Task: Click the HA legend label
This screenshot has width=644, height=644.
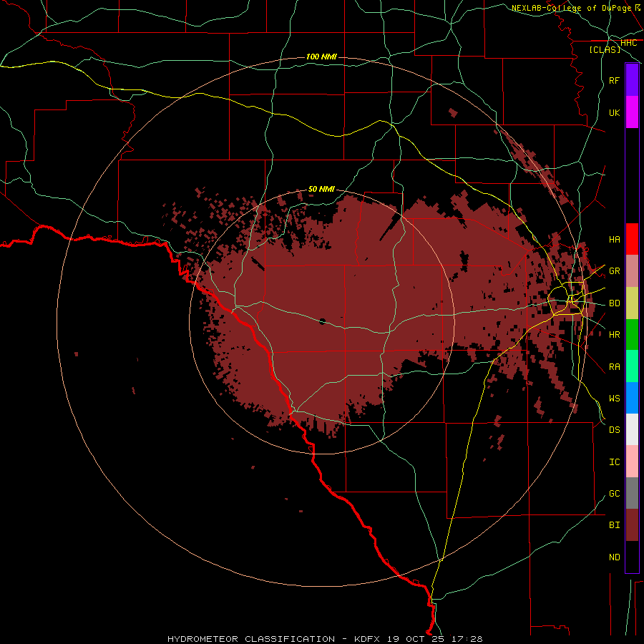Action: point(615,240)
